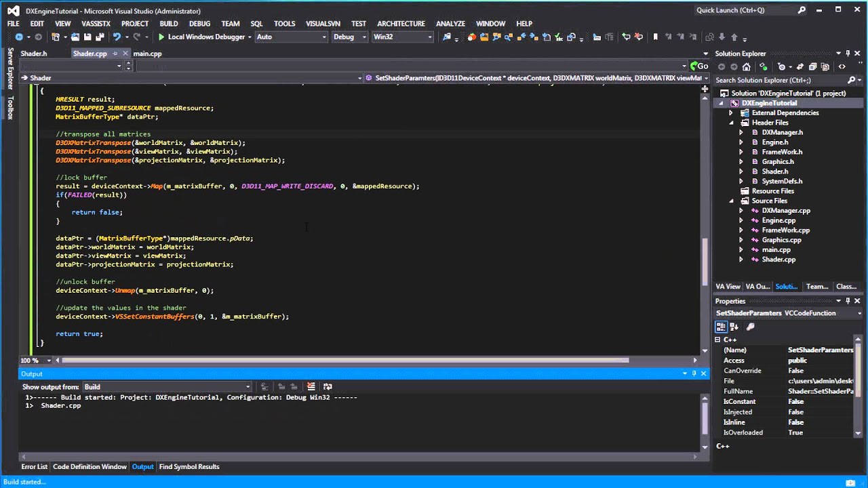868x488 pixels.
Task: Expand DXManager.h tree node arrow
Action: [x=741, y=133]
